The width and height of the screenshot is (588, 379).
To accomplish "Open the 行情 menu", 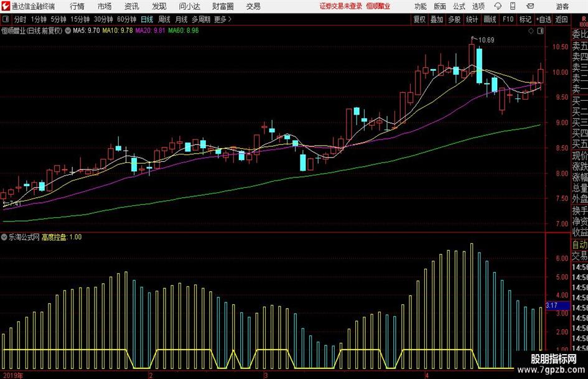I will point(77,6).
